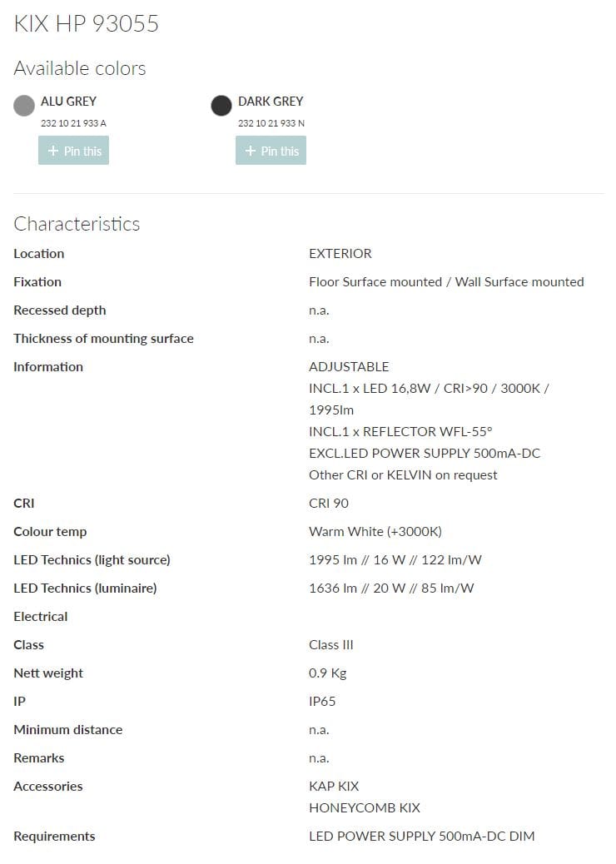Click the IP65 rating value
Screen dimensions: 616x864
[x=323, y=701]
